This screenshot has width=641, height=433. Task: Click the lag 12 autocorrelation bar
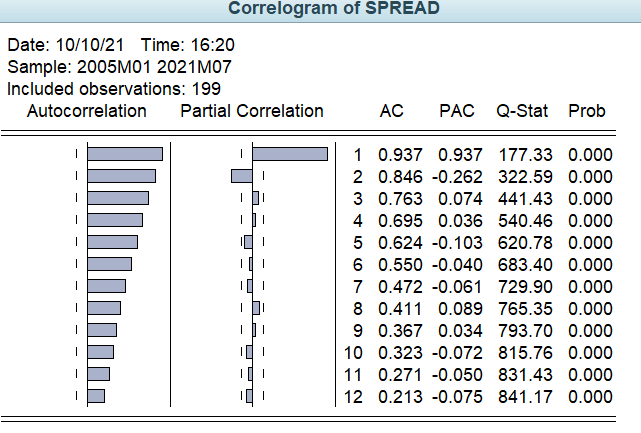pos(96,396)
